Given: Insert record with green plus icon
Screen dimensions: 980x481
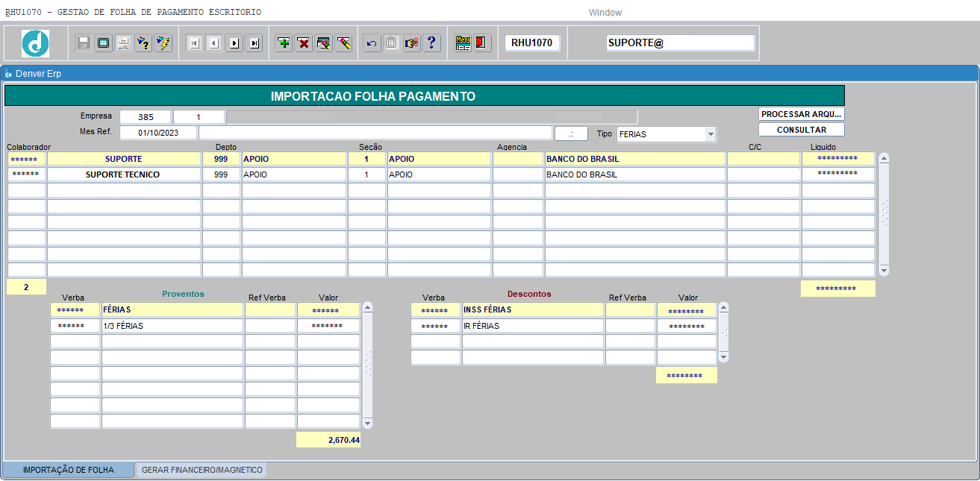Looking at the screenshot, I should [x=284, y=43].
